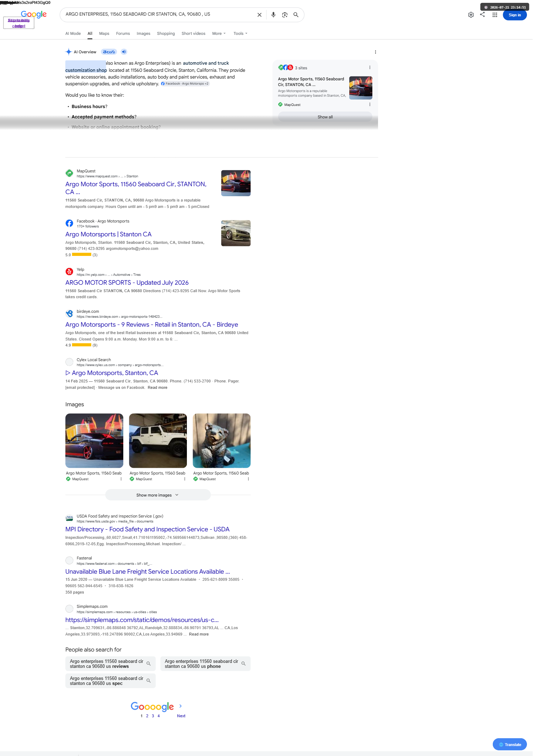Open the Shopping tab
Screen dimensions: 539x756
[x=166, y=33]
